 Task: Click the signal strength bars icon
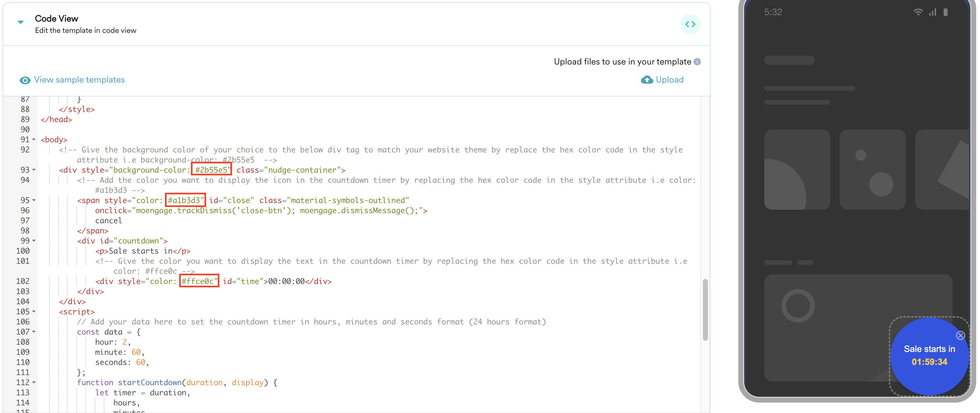pyautogui.click(x=933, y=12)
